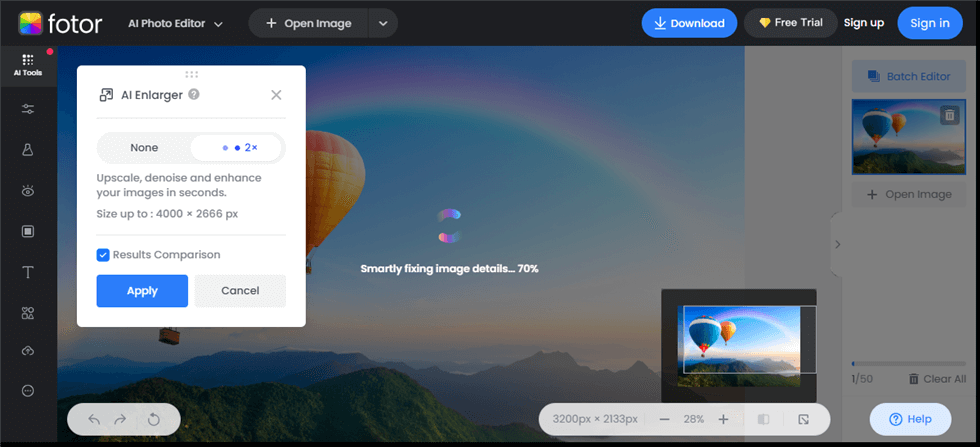Click Open Image in the top bar

point(309,24)
